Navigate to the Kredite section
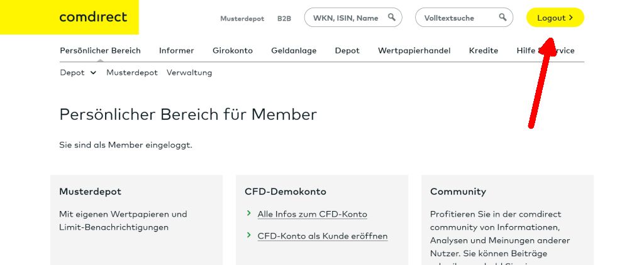The height and width of the screenshot is (265, 644). click(483, 50)
